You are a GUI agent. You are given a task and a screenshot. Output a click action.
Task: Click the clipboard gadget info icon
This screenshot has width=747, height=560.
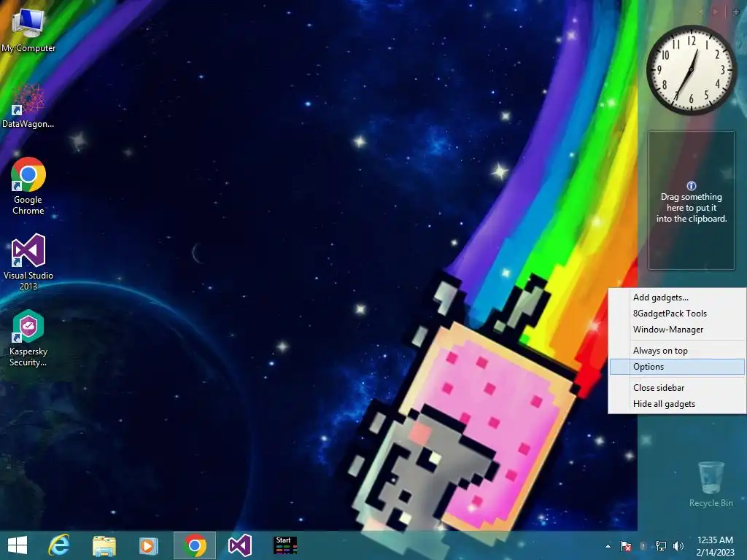point(692,186)
